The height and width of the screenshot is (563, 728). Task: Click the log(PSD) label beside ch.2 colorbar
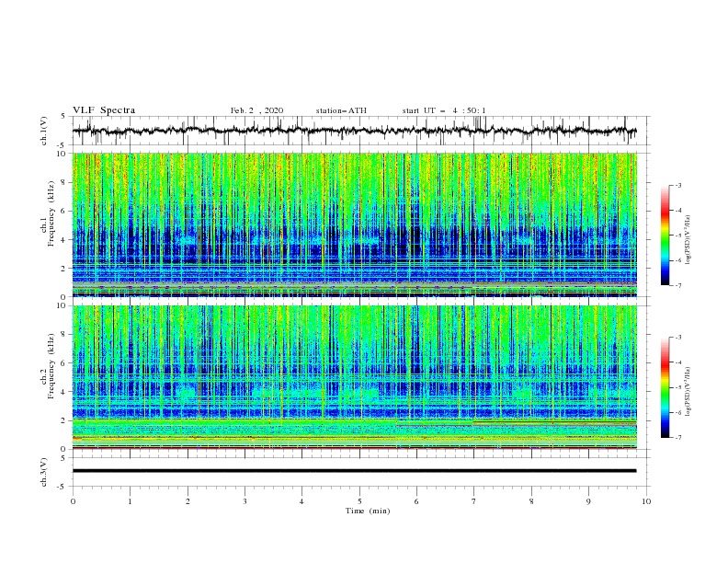click(x=688, y=392)
